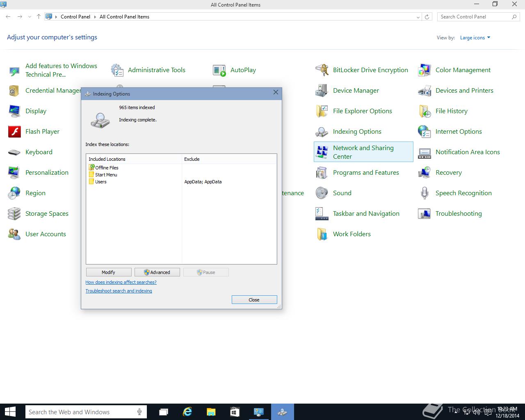Click Control Panel breadcrumb in address bar
This screenshot has height=420, width=525.
coord(75,17)
